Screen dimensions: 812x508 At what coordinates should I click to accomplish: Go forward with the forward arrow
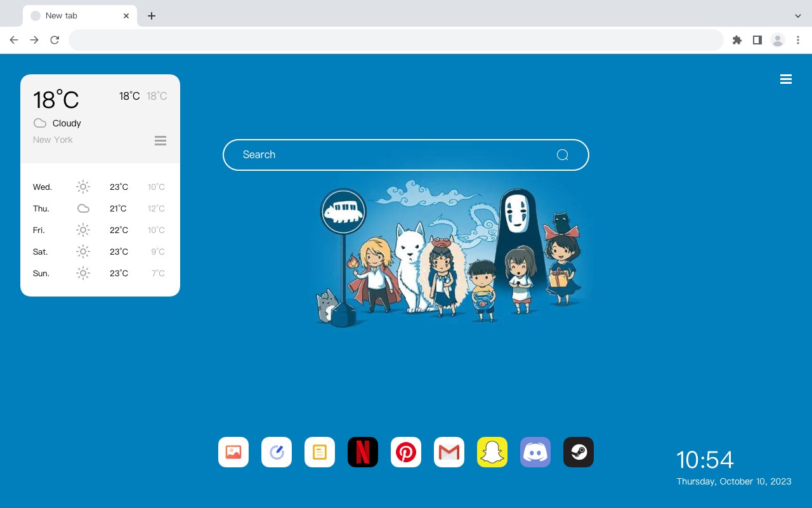tap(34, 40)
